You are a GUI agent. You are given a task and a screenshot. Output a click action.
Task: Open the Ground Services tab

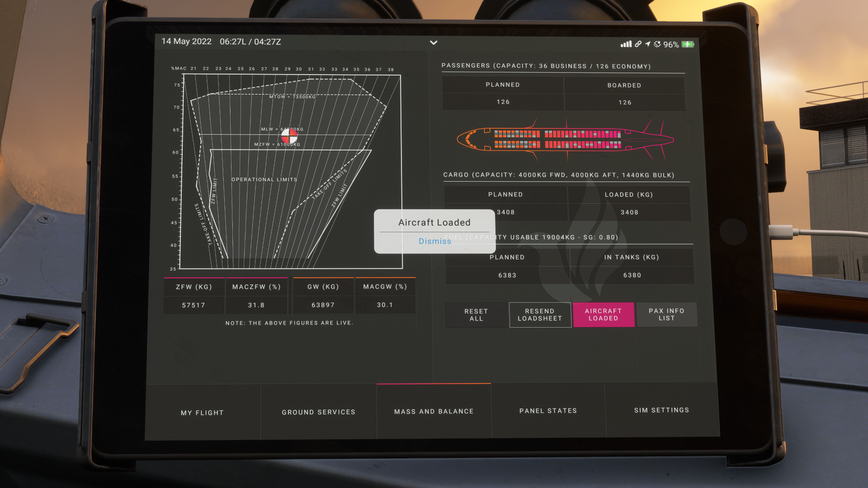click(x=318, y=412)
